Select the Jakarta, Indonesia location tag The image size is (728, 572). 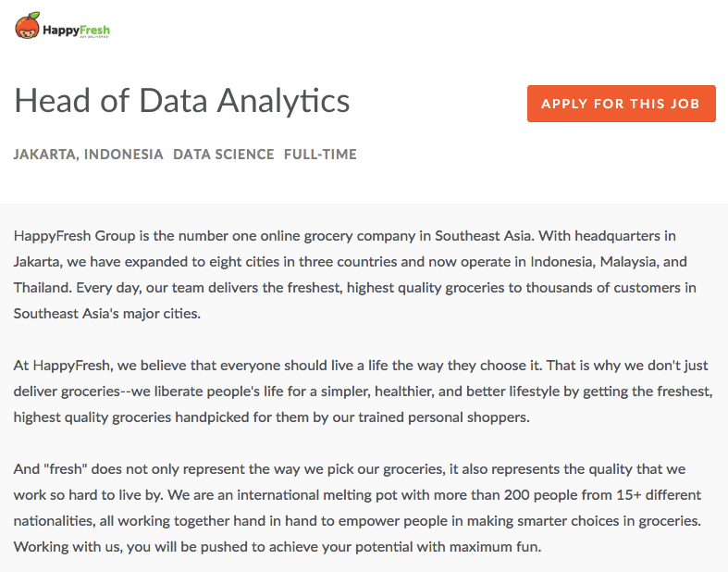point(88,155)
